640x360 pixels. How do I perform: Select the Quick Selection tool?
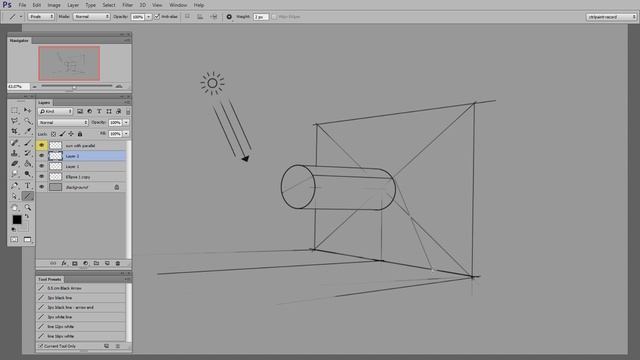click(x=27, y=121)
